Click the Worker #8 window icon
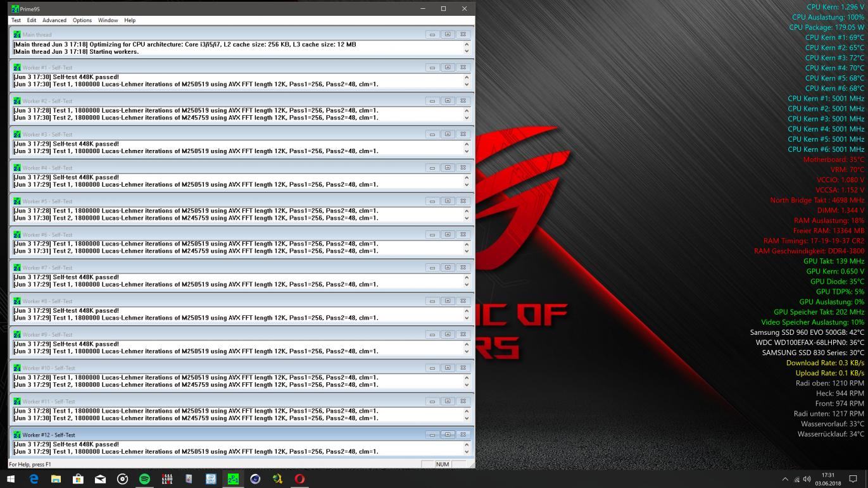868x488 pixels. point(17,301)
